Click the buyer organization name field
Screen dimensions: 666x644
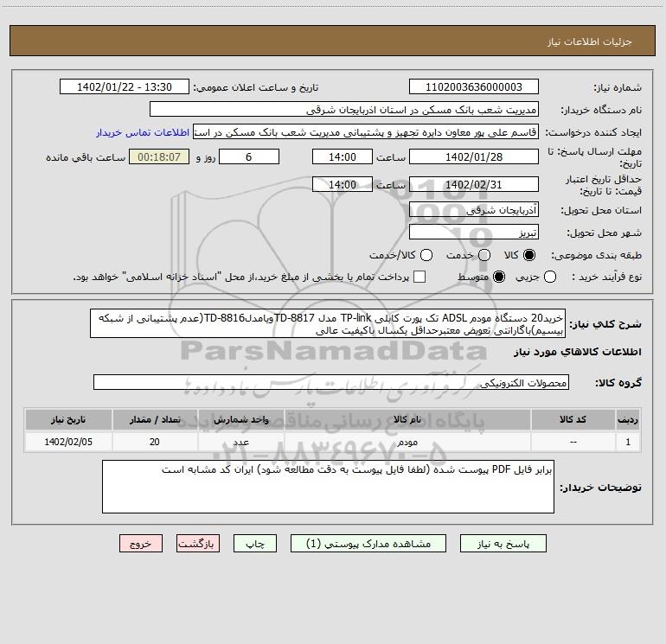[344, 110]
